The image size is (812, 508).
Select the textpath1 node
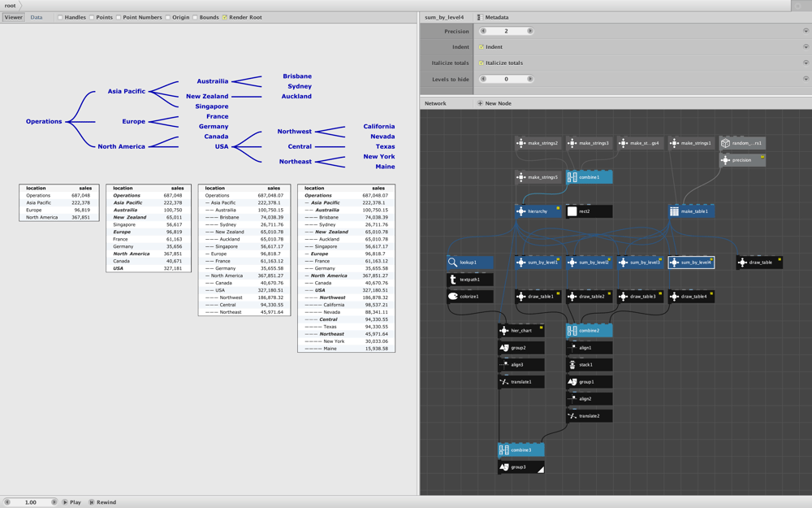point(469,280)
